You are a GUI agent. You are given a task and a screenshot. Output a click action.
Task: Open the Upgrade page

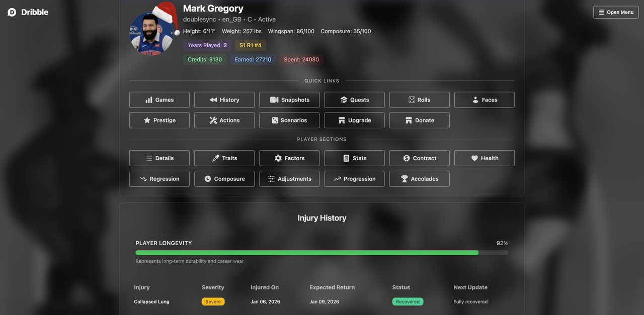pyautogui.click(x=354, y=121)
